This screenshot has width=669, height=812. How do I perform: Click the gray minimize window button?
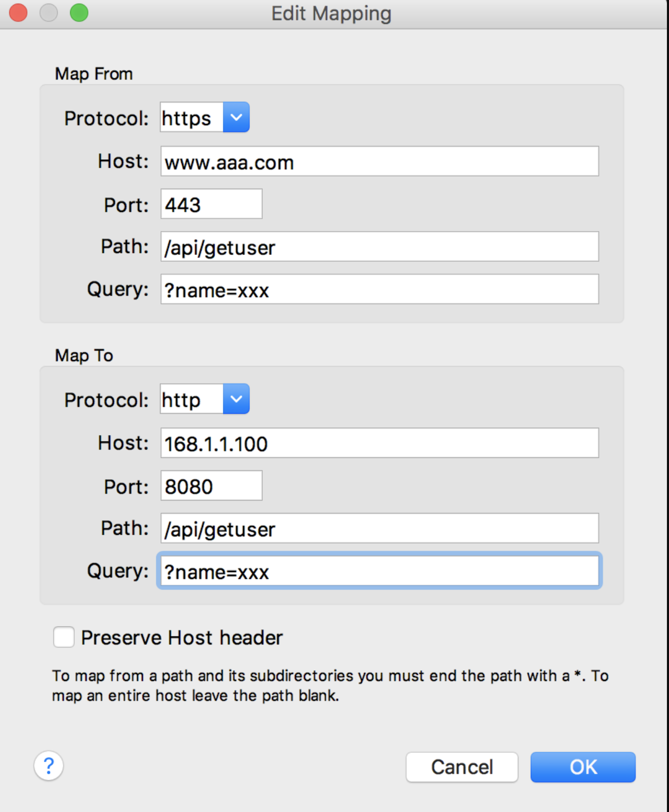49,12
